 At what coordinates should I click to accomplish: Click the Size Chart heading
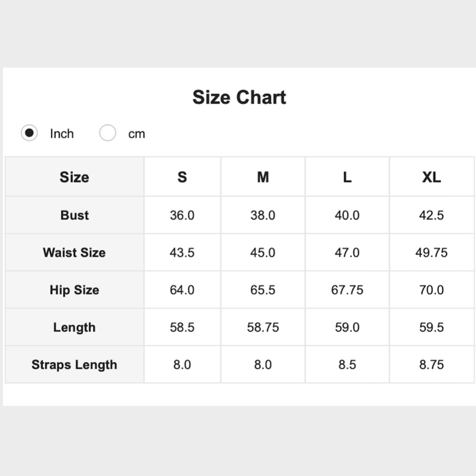(x=239, y=98)
